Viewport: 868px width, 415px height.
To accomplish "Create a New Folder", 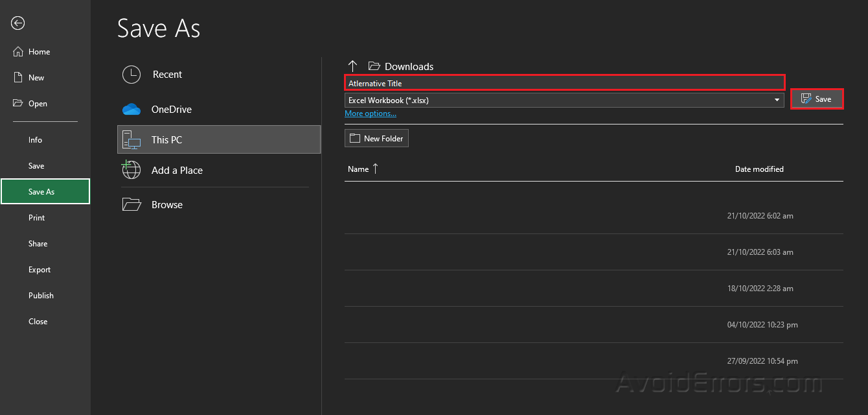I will [376, 138].
